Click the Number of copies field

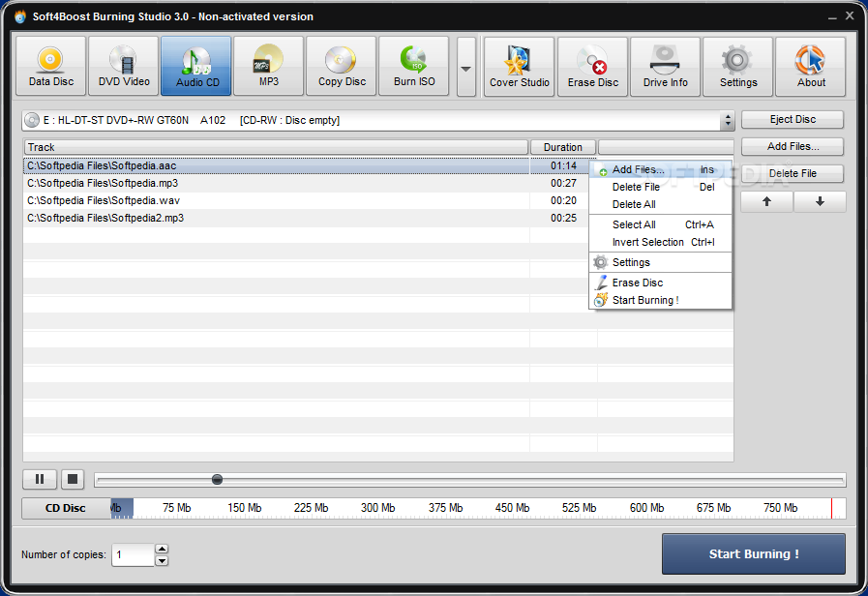pos(133,554)
